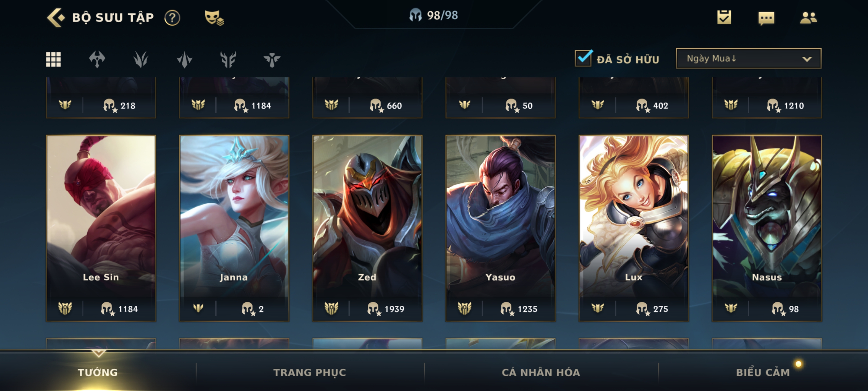Uncheck the Đã Sở Hữu checkbox
This screenshot has width=868, height=391.
(584, 58)
